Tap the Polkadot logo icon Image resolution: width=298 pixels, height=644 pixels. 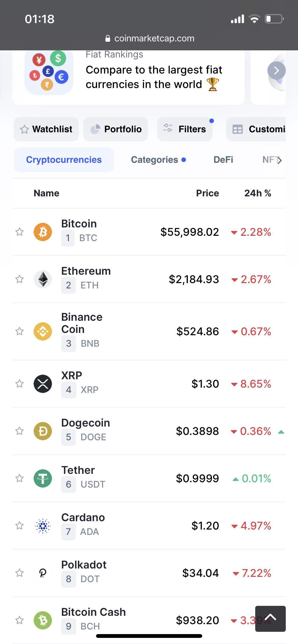tap(43, 573)
